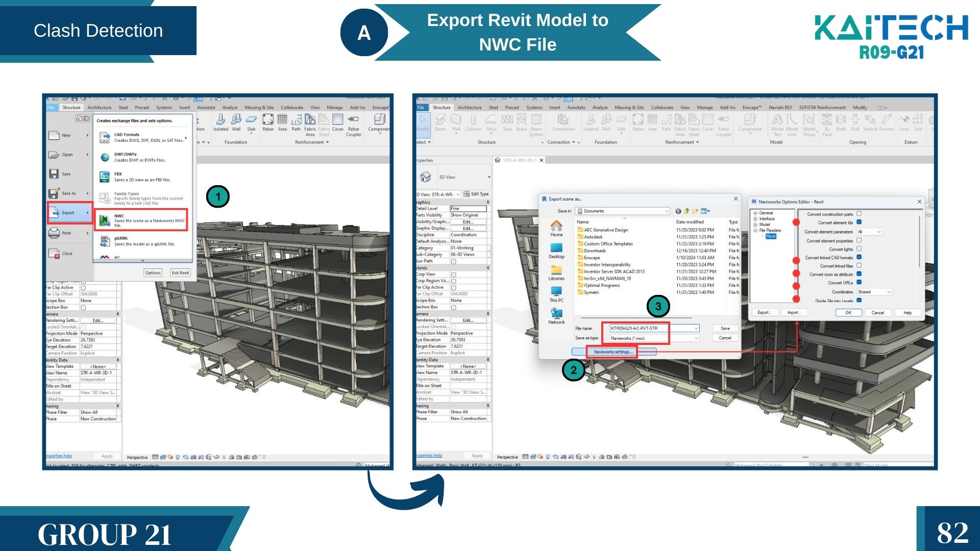Uncheck Convert element Ids checkbox

point(859,222)
